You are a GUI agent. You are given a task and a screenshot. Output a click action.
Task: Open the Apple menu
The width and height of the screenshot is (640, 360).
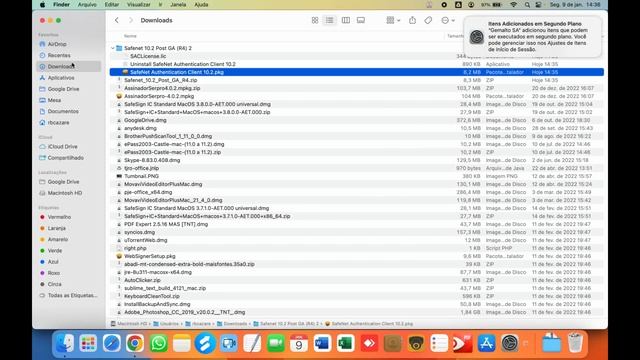42,4
